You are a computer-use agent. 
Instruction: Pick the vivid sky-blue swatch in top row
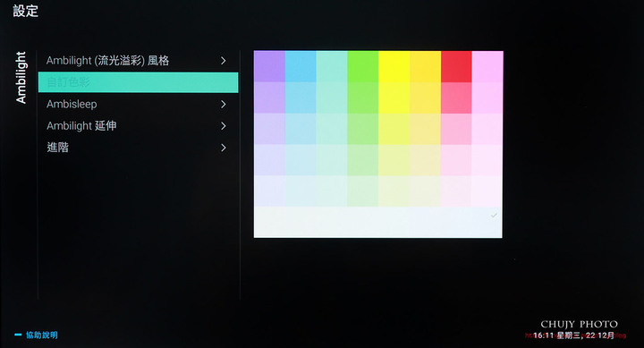click(x=301, y=66)
